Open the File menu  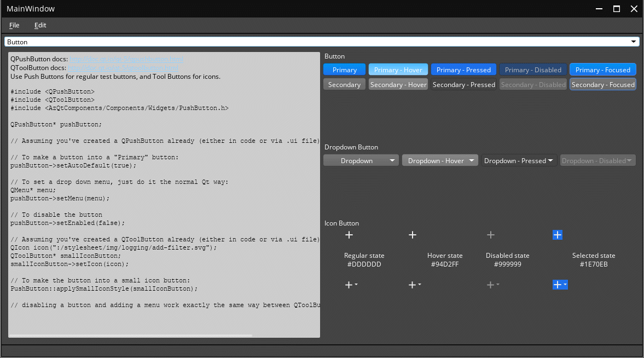14,25
